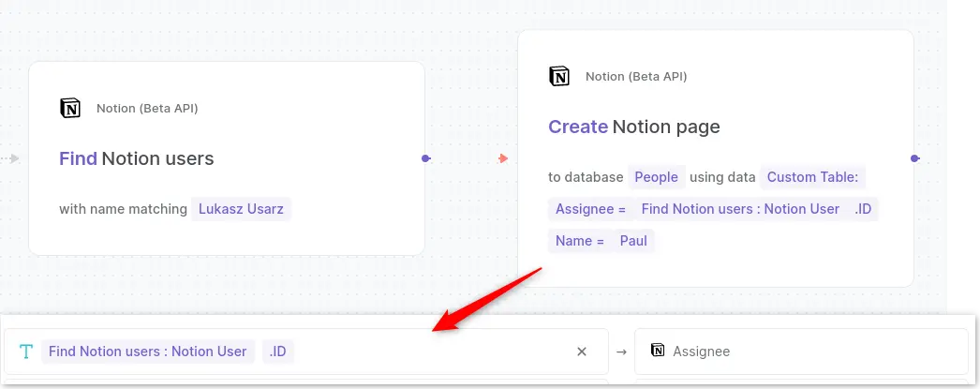Image resolution: width=980 pixels, height=389 pixels.
Task: Click Find Notion users : Notion User chip in mapping row
Action: pos(147,352)
